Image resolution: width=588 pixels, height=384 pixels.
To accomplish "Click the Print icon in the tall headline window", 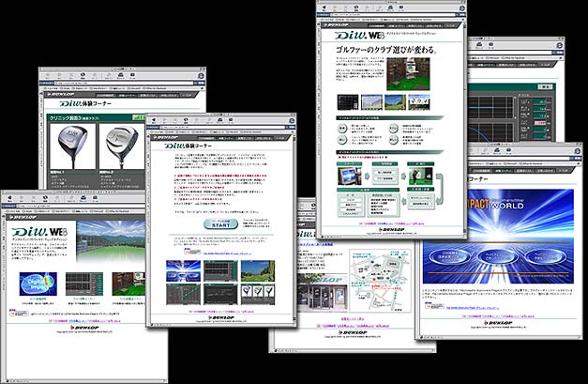I will (x=390, y=8).
